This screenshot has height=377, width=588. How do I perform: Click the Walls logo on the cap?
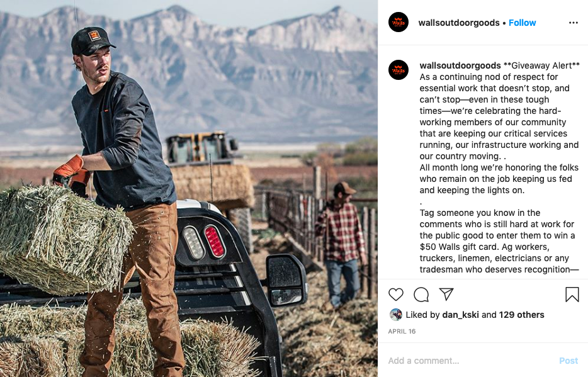(94, 36)
